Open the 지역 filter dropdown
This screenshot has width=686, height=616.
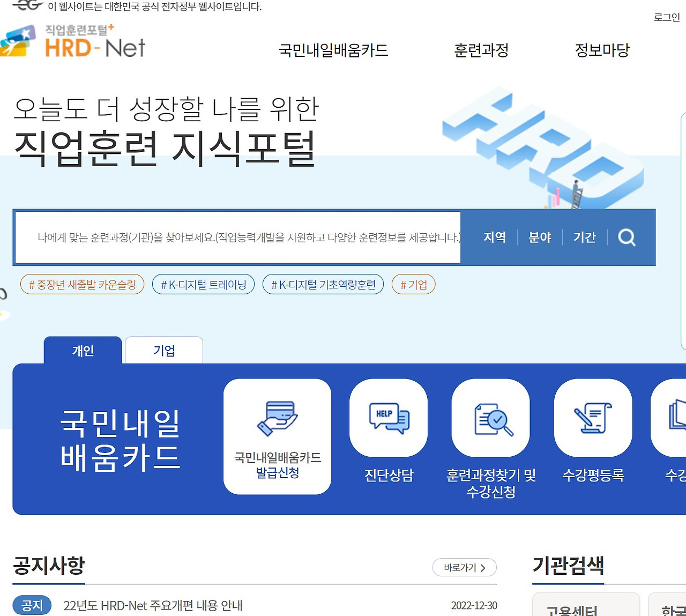pyautogui.click(x=494, y=238)
